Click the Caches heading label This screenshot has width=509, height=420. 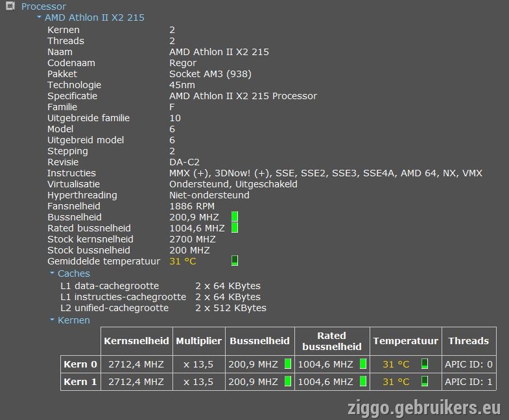point(74,274)
